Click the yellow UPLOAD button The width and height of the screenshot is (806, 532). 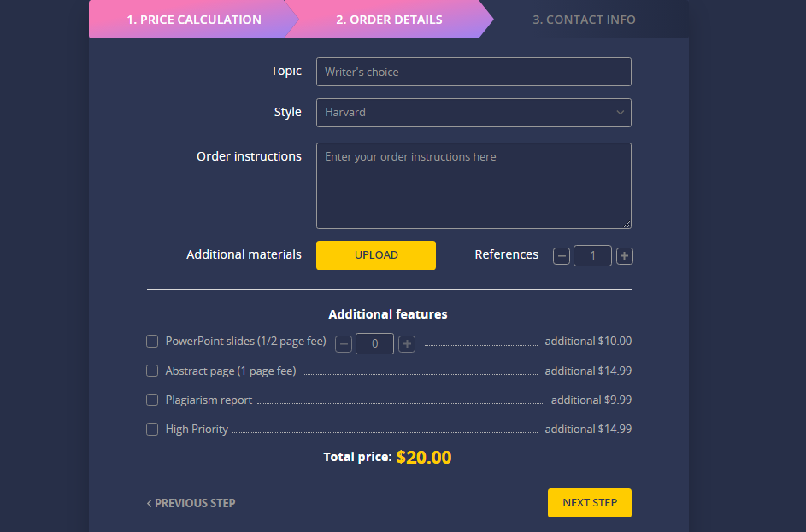click(x=376, y=255)
